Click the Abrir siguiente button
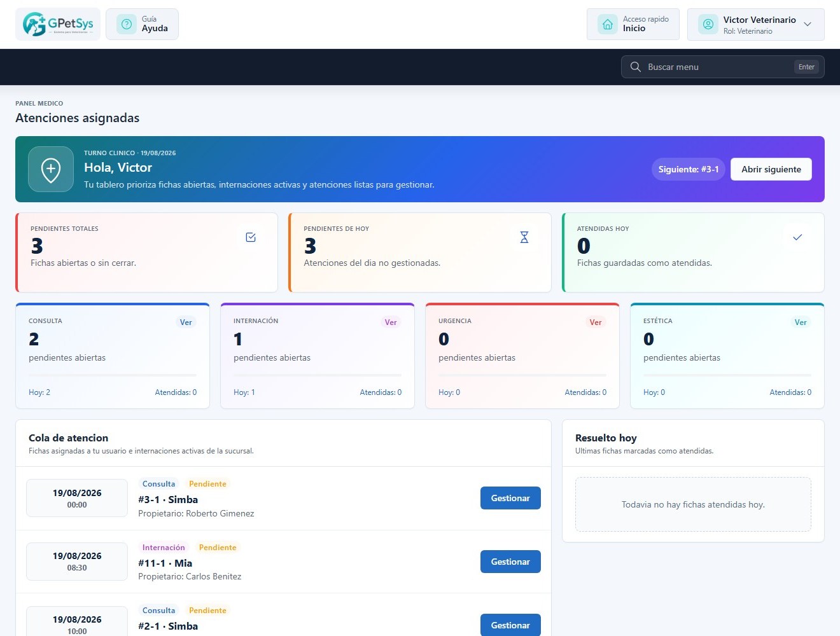Viewport: 840px width, 636px height. 771,169
